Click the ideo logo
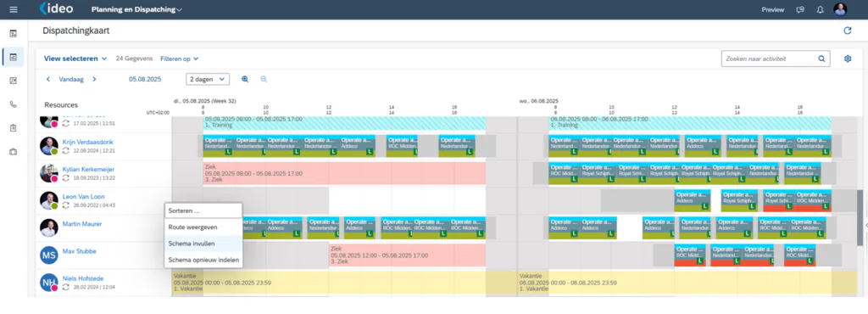The image size is (868, 314). (56, 8)
